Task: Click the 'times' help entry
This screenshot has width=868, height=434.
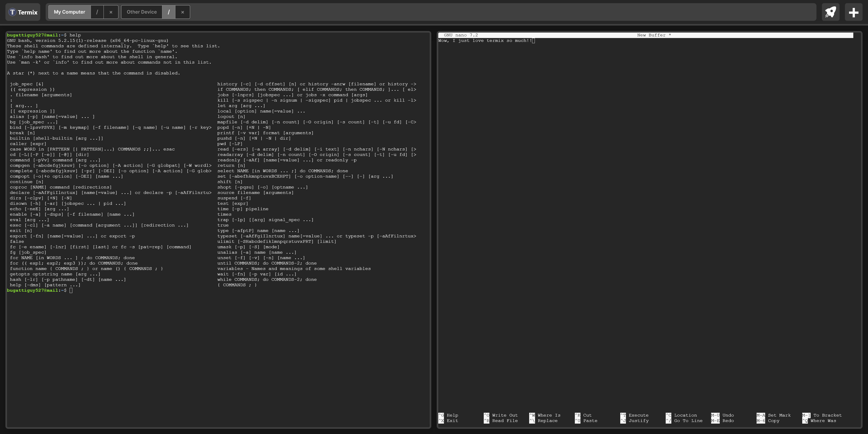Action: click(x=224, y=215)
